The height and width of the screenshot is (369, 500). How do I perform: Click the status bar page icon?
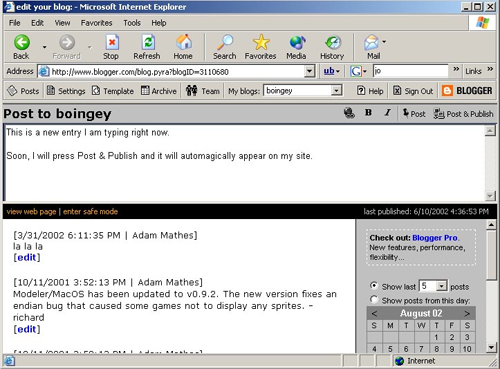click(x=9, y=361)
